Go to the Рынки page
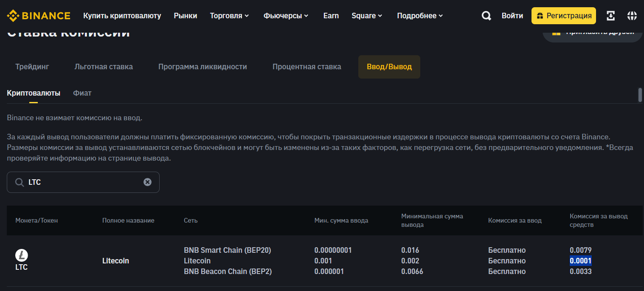The height and width of the screenshot is (291, 644). (186, 16)
